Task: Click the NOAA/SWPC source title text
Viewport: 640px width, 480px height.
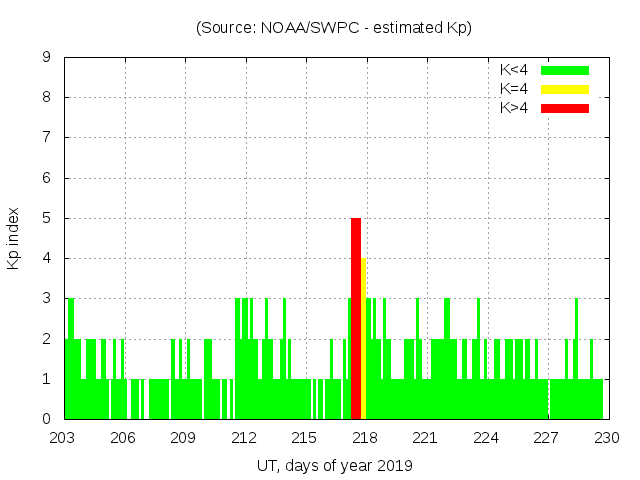Action: (x=334, y=28)
